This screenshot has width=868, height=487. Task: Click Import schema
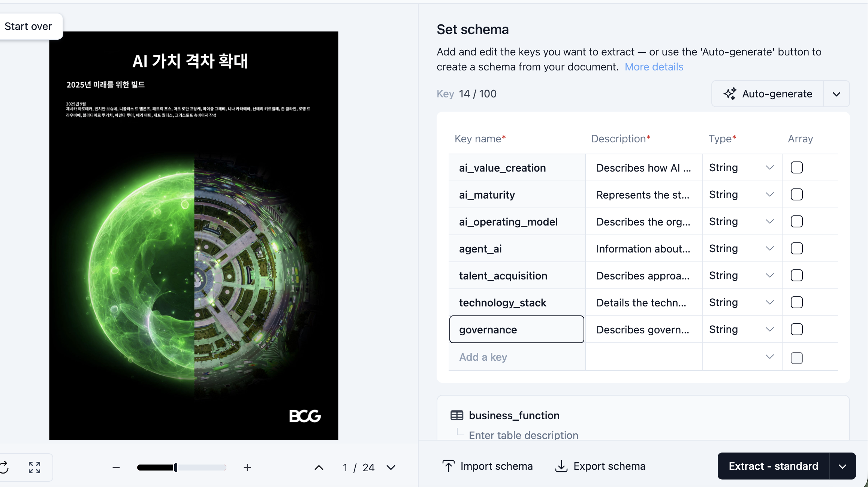(x=488, y=466)
